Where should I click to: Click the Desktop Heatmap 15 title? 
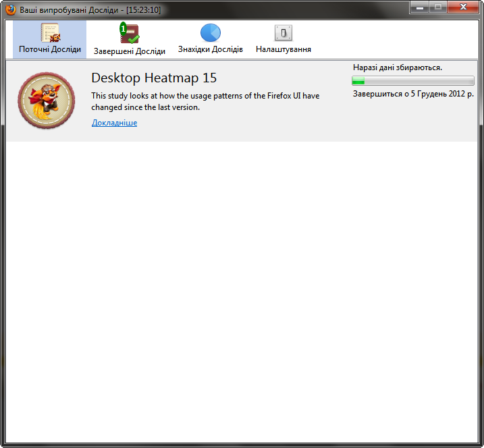154,78
